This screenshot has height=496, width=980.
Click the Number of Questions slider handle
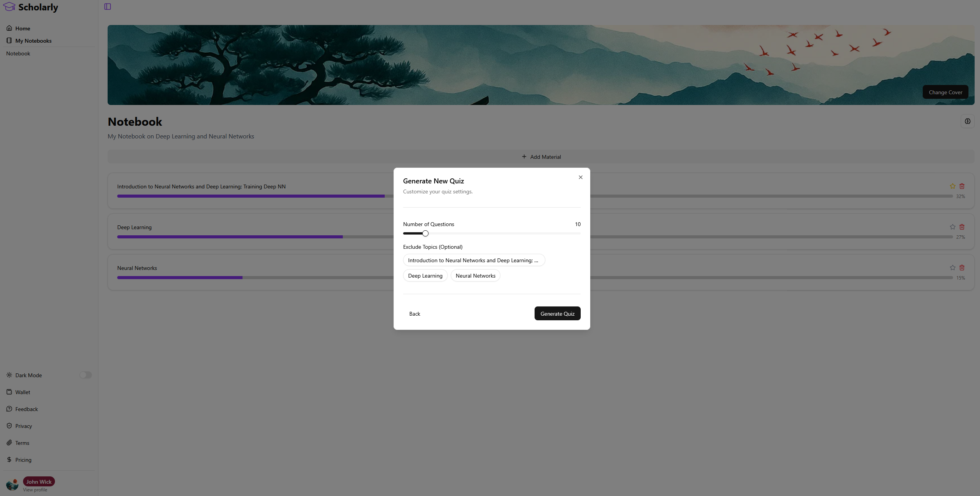point(425,233)
